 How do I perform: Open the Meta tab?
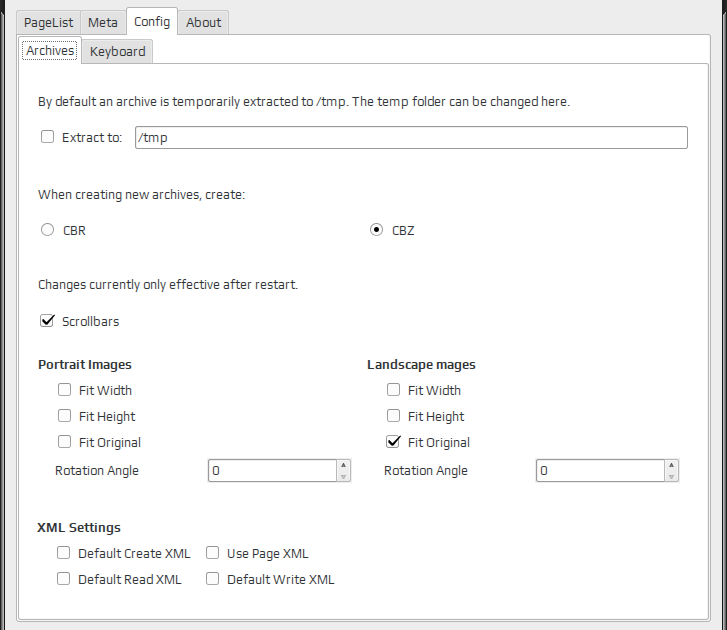coord(103,22)
